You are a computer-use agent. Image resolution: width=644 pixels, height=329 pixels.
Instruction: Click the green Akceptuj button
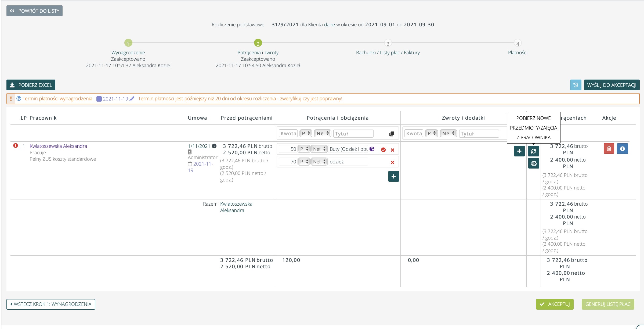(555, 304)
